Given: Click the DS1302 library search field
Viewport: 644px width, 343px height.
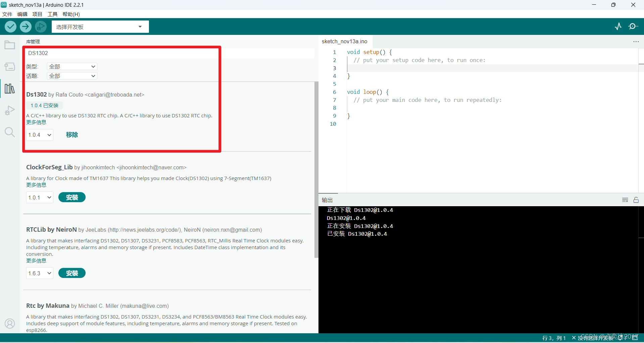Looking at the screenshot, I should point(170,53).
